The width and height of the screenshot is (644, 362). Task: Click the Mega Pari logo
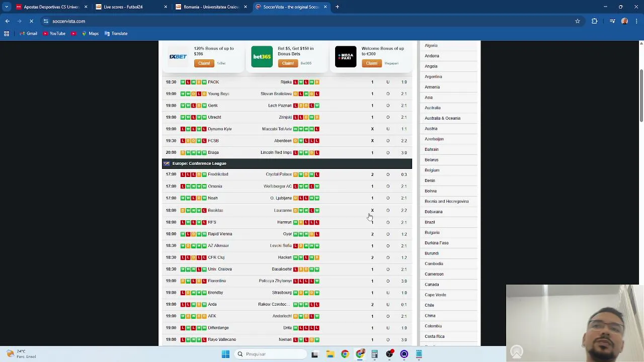click(346, 57)
